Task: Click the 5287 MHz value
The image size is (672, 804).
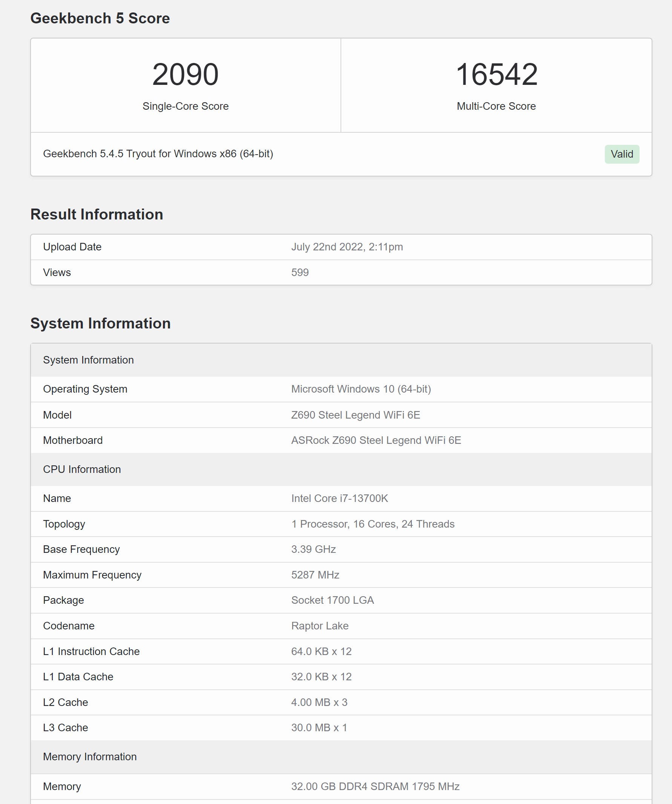Action: [315, 575]
